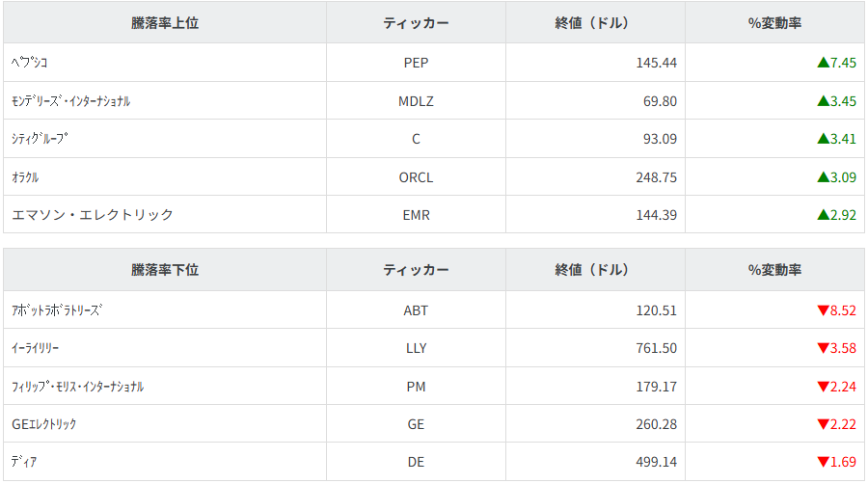Image resolution: width=868 pixels, height=484 pixels.
Task: Click the red down arrow beside 1.69
Action: tap(823, 462)
